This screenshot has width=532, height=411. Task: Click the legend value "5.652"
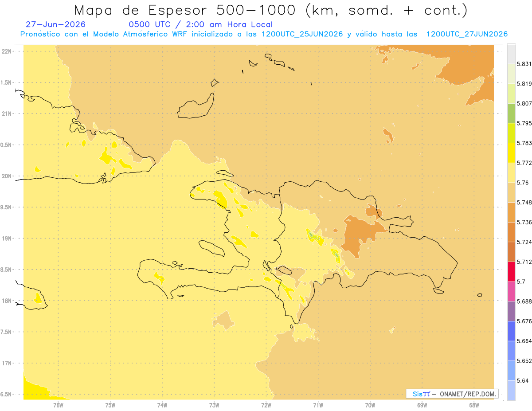pyautogui.click(x=524, y=361)
